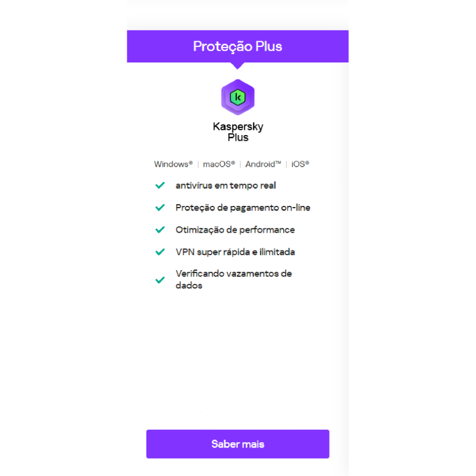Viewport: 476px width, 476px height.
Task: Click the checkmark beside VPN super rápida
Action: pos(160,252)
